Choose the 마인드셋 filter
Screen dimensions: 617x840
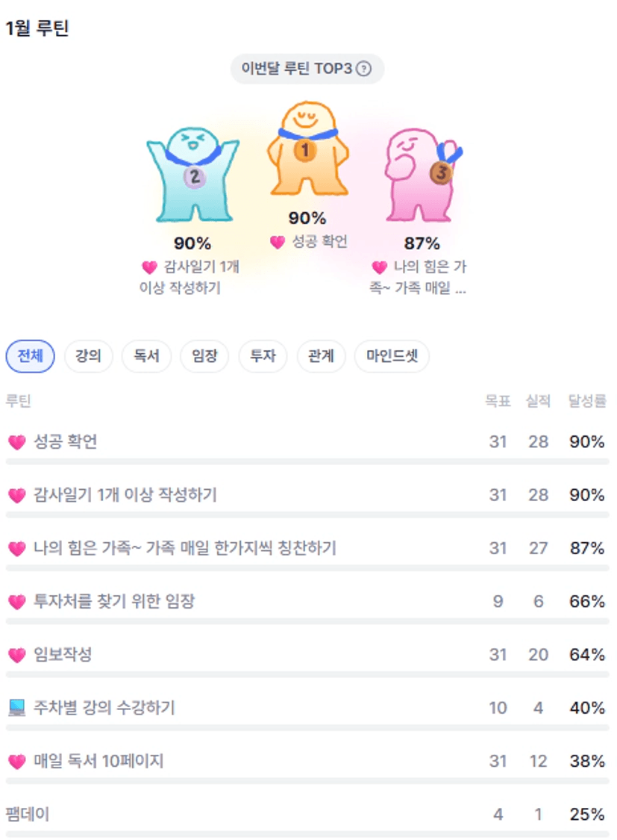(x=392, y=356)
